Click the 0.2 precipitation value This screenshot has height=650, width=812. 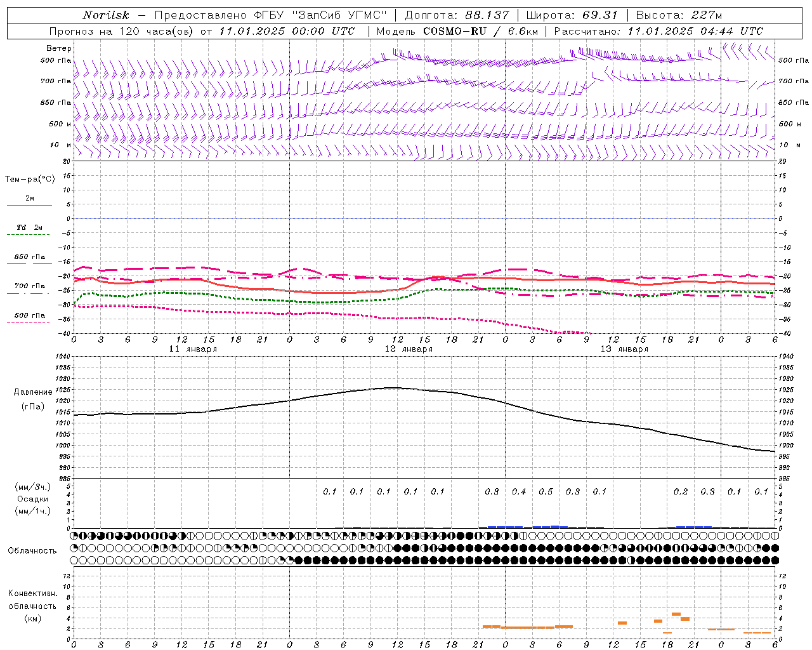click(681, 492)
